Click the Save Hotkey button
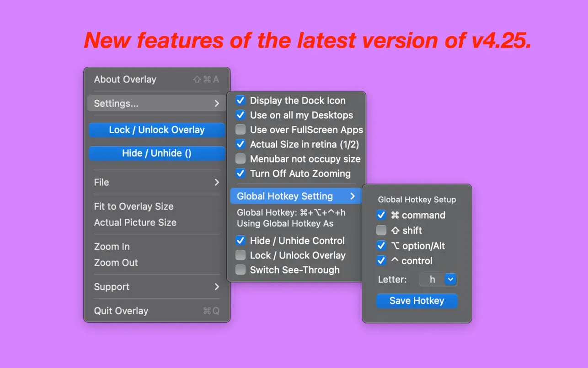Screen dimensions: 588x368 pyautogui.click(x=417, y=301)
